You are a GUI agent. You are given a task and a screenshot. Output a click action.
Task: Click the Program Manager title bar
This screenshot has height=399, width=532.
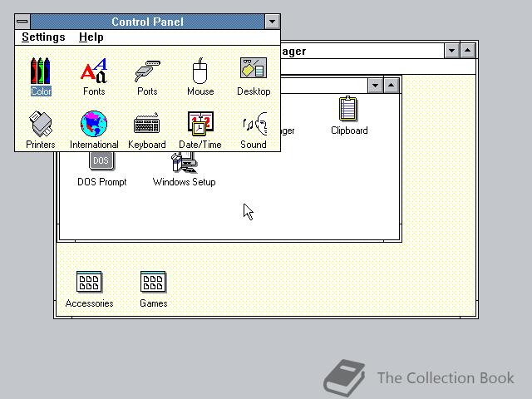point(362,51)
